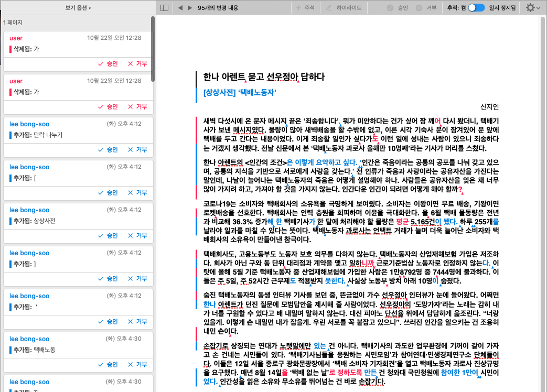
Task: Open the gear settings menu
Action: pyautogui.click(x=532, y=8)
